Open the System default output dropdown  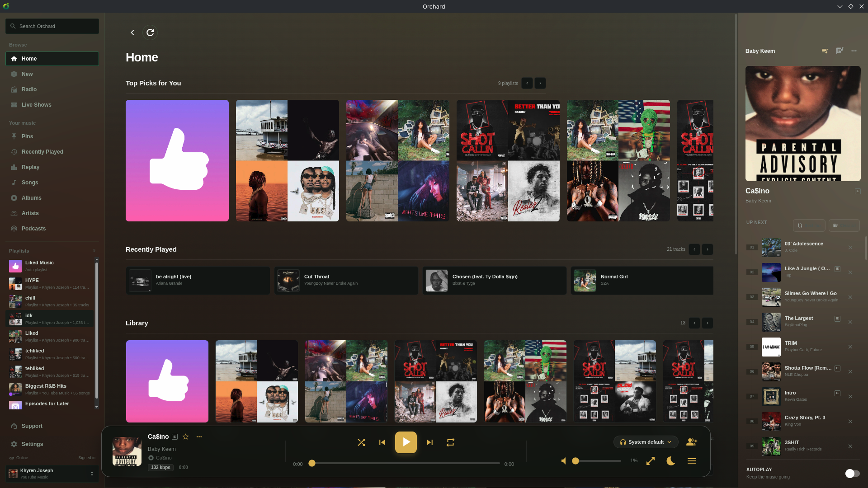pyautogui.click(x=646, y=442)
